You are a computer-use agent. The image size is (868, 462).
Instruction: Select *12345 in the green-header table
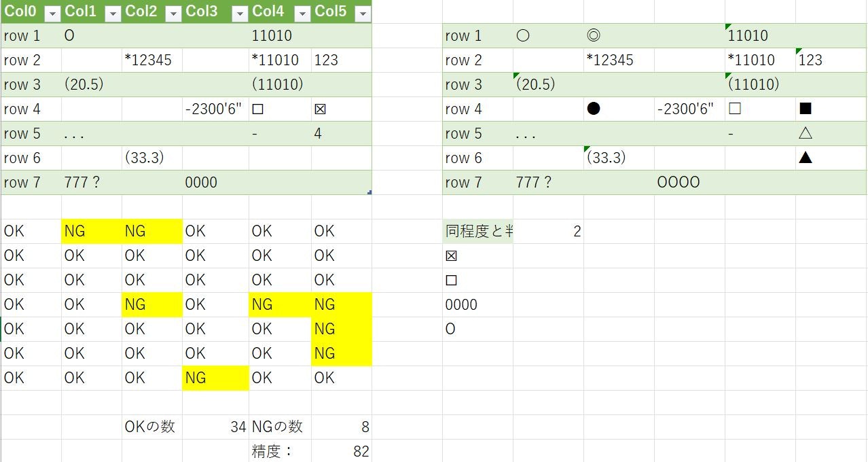[x=151, y=60]
